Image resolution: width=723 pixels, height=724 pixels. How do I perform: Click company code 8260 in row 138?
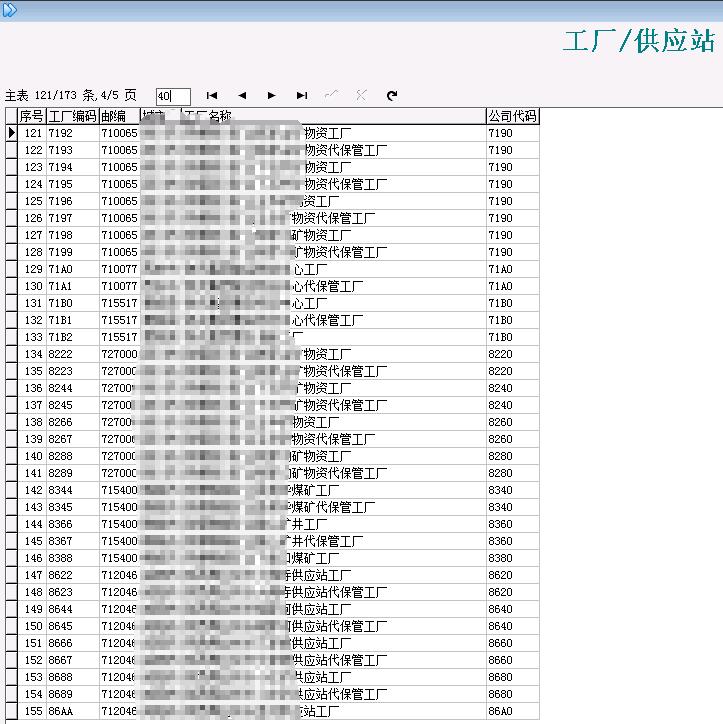[500, 422]
